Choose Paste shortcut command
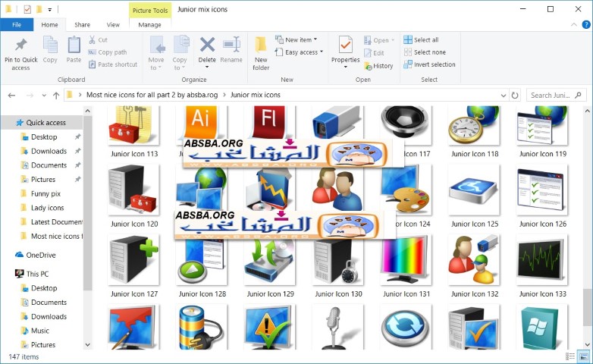 pos(113,64)
